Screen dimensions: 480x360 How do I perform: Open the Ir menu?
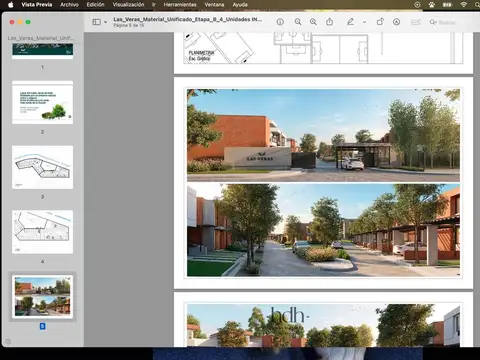[x=154, y=5]
